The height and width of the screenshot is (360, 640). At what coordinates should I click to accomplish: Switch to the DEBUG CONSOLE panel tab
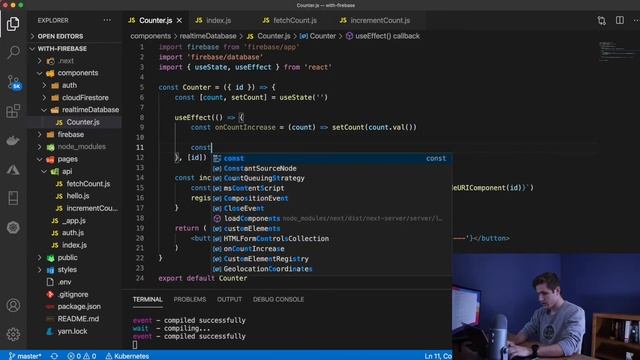point(278,299)
